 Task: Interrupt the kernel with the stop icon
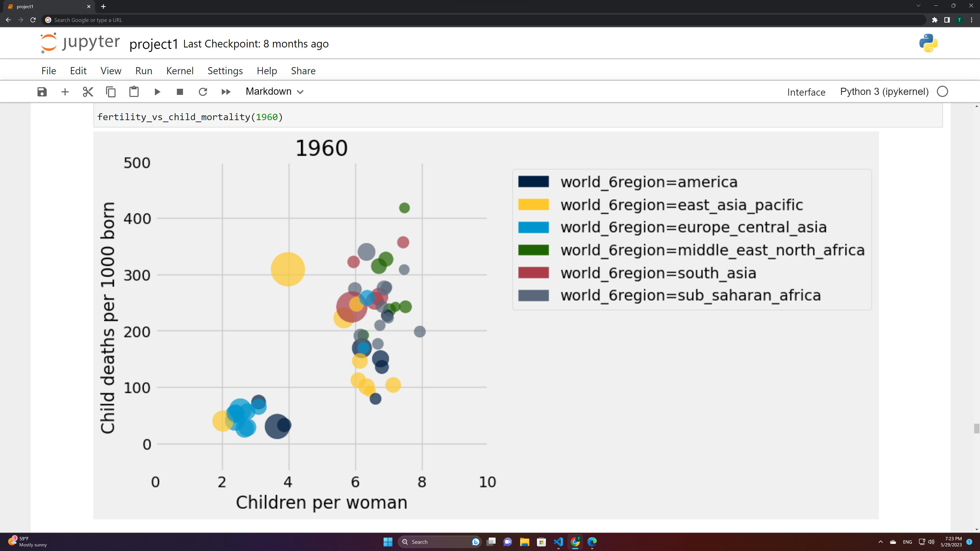click(x=180, y=92)
